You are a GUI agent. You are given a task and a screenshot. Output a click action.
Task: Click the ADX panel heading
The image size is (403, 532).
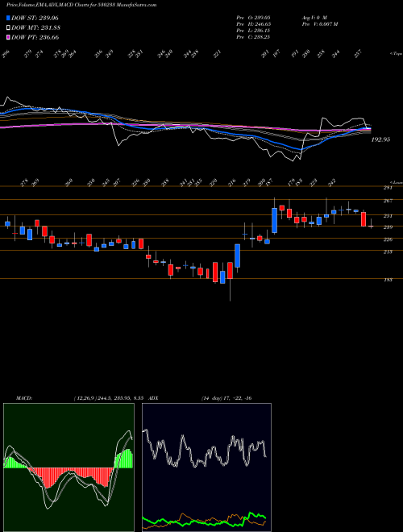click(153, 398)
